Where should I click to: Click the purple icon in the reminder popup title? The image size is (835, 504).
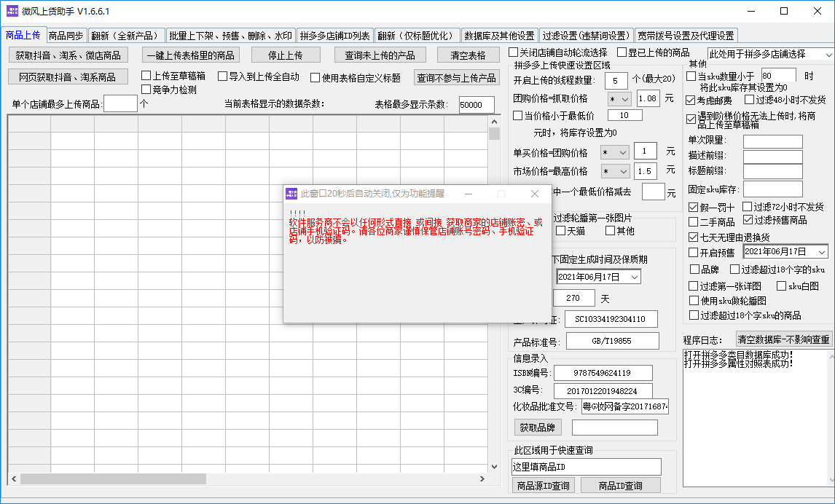coord(291,194)
